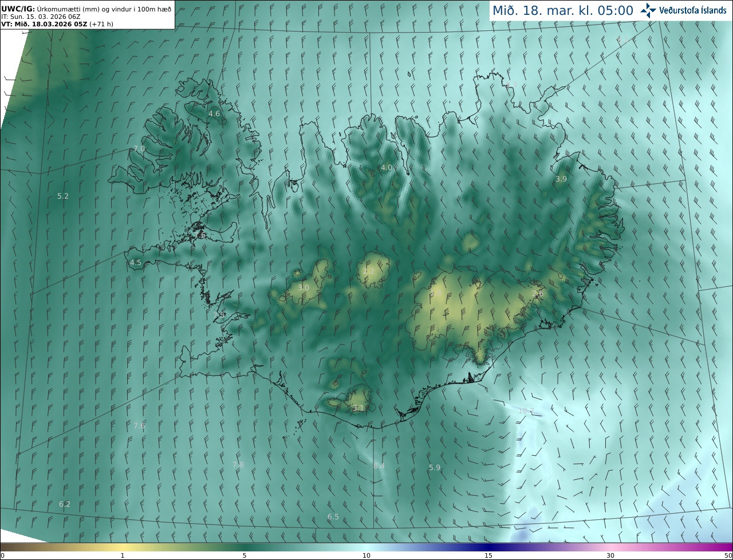The height and width of the screenshot is (560, 733).
Task: Click the colorbar tick labeled 50
Action: tap(728, 555)
